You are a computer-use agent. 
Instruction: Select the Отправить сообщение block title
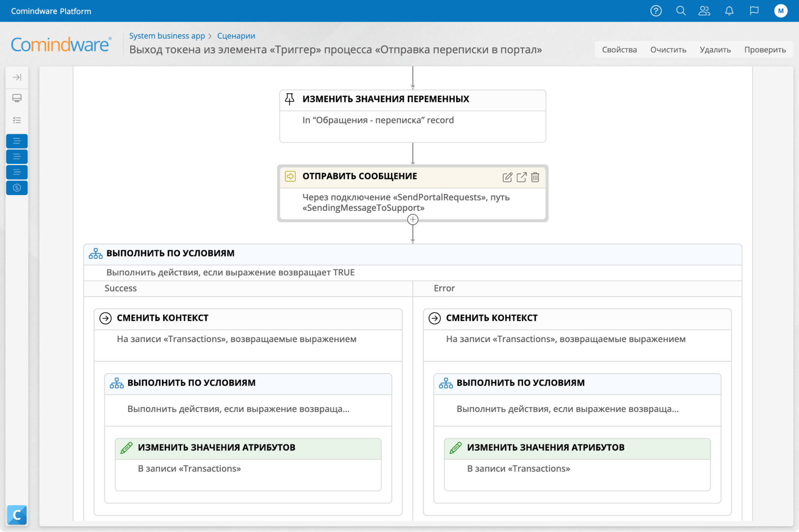pyautogui.click(x=359, y=176)
